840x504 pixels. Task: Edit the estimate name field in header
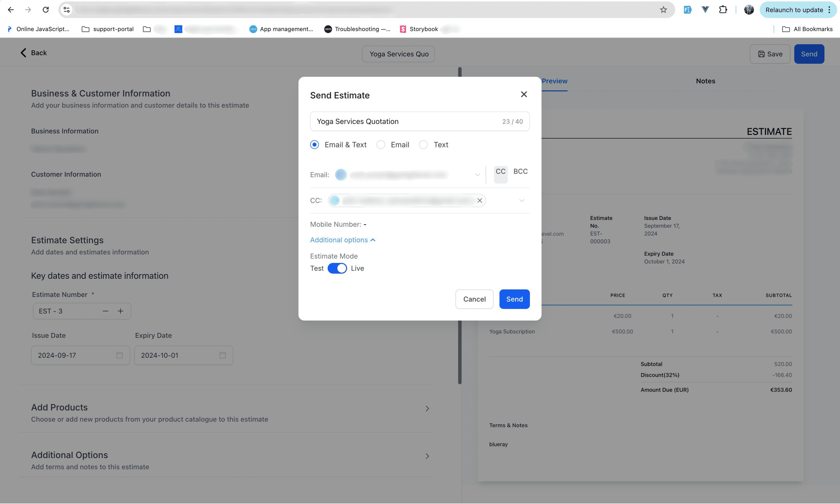tap(398, 54)
